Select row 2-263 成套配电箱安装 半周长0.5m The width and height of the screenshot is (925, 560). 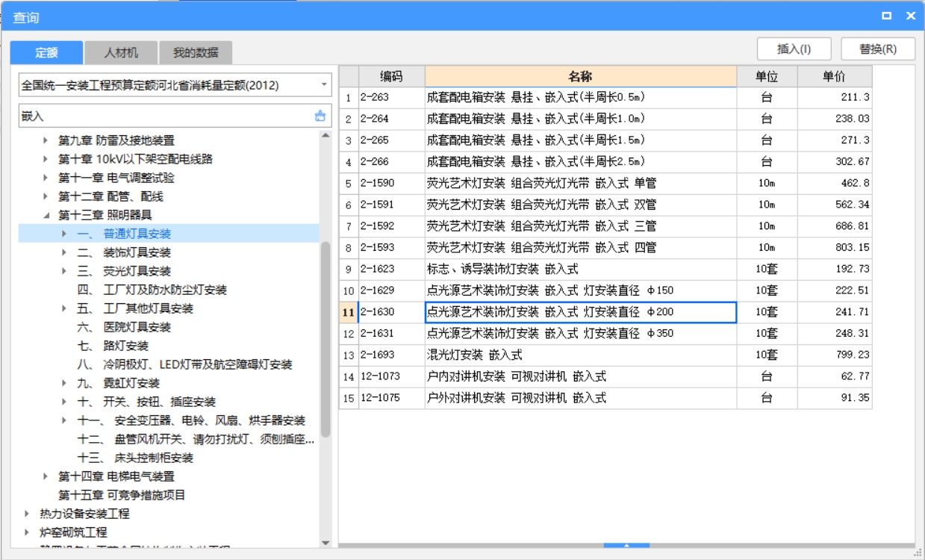pos(605,97)
